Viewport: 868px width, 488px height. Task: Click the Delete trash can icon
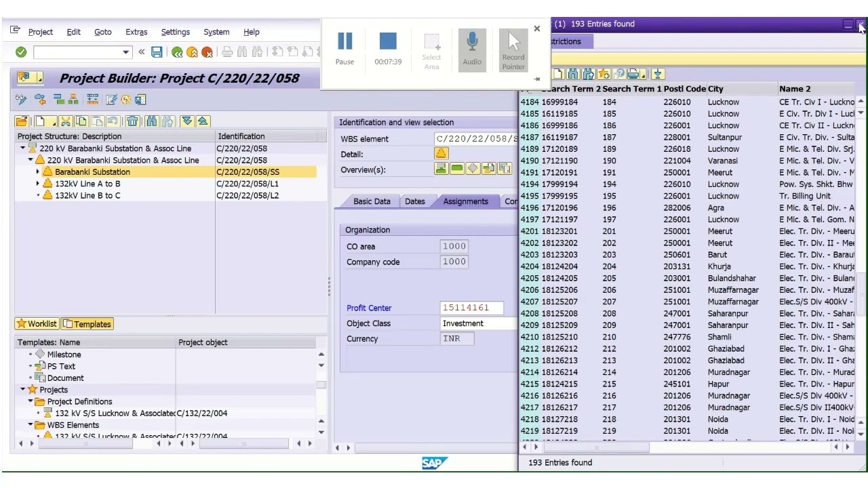pos(132,121)
